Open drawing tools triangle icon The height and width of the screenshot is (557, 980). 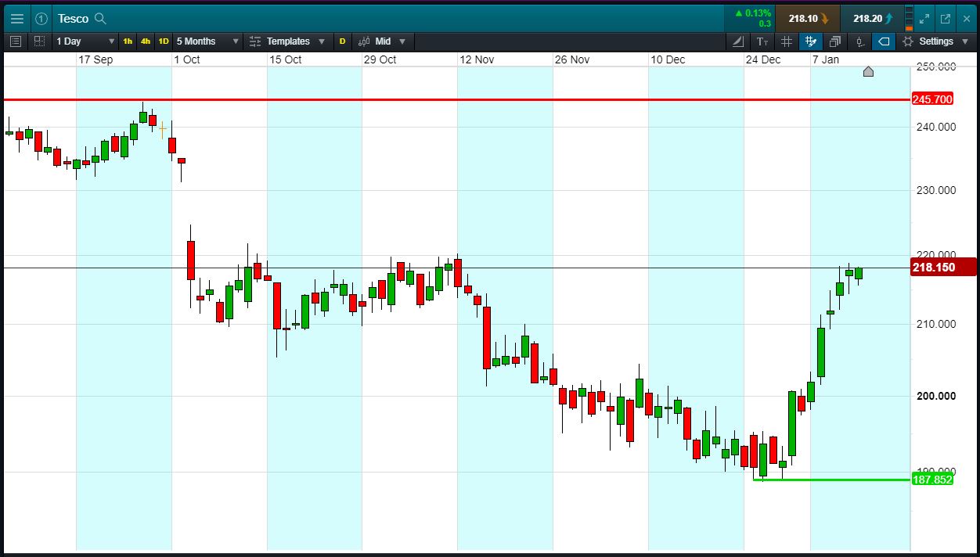click(x=738, y=41)
